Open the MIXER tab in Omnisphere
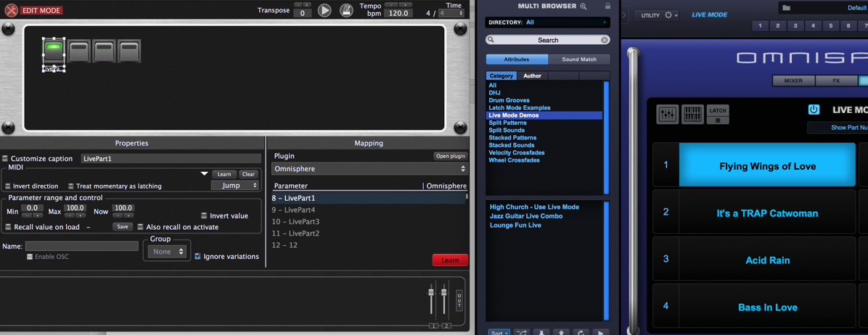 [x=793, y=80]
